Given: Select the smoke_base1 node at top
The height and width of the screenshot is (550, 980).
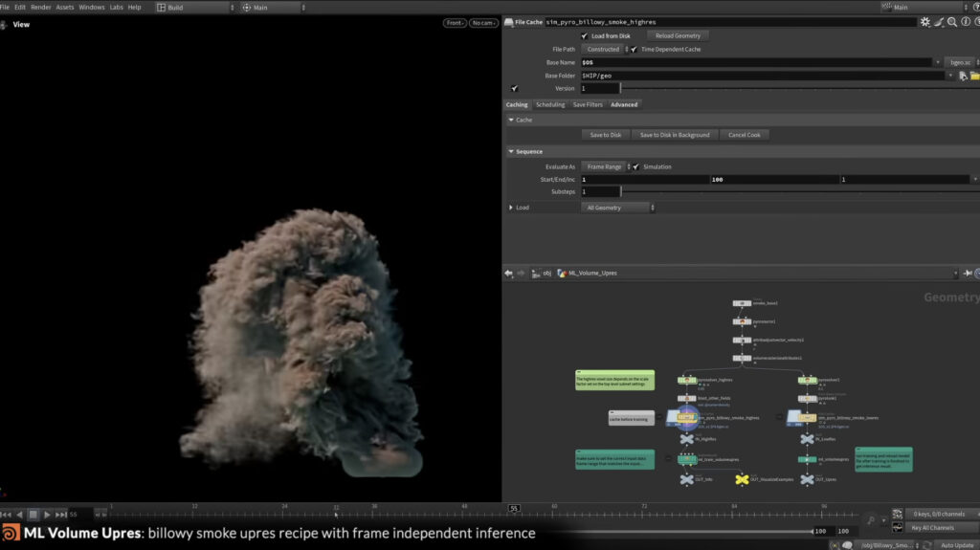Looking at the screenshot, I should pos(741,303).
